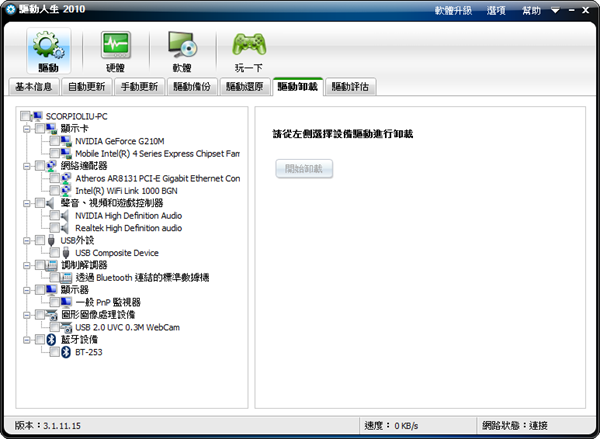Check the USB 2.0 UVC WebCam checkbox
The width and height of the screenshot is (600, 439).
[54, 327]
